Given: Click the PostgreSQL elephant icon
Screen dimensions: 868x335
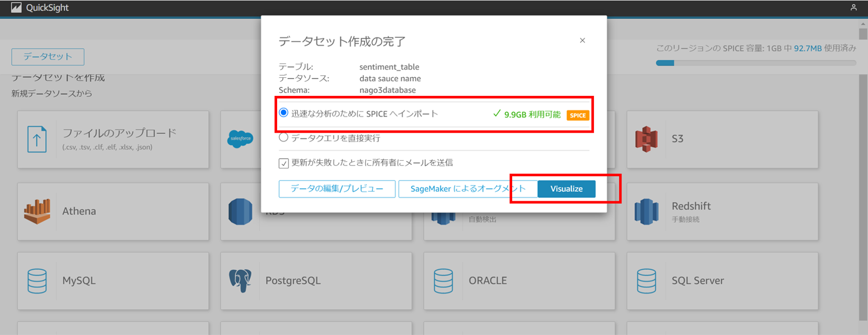Looking at the screenshot, I should tap(240, 281).
